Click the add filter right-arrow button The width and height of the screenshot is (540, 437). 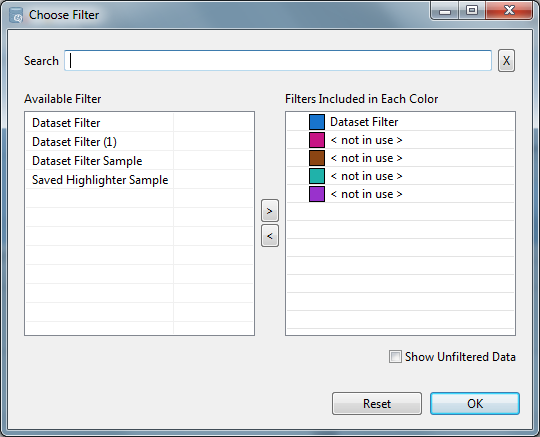[x=270, y=210]
